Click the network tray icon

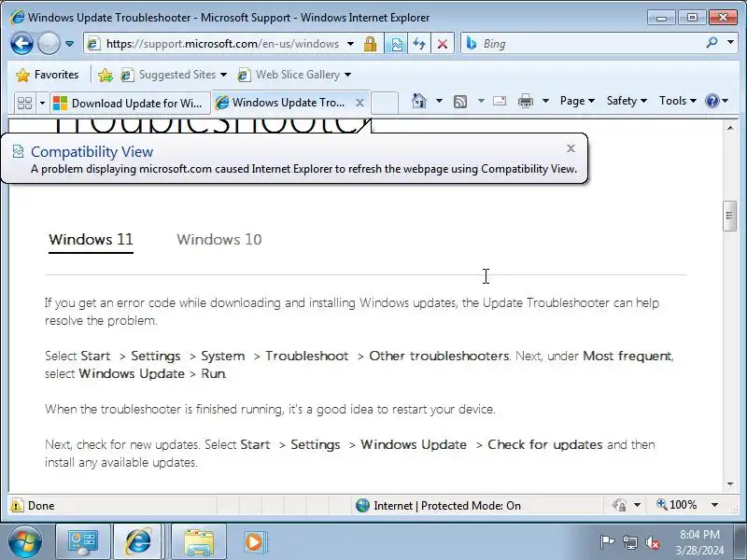click(x=630, y=542)
